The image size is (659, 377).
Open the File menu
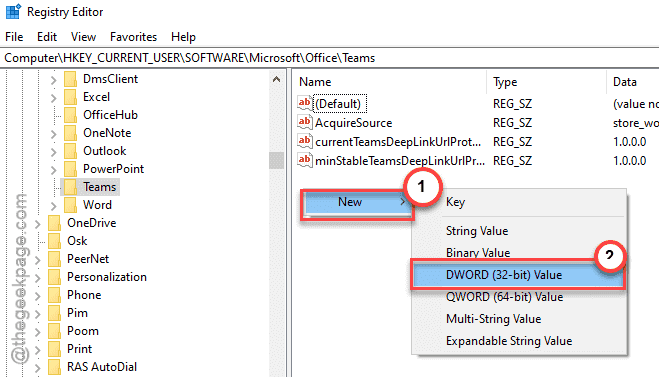click(14, 37)
